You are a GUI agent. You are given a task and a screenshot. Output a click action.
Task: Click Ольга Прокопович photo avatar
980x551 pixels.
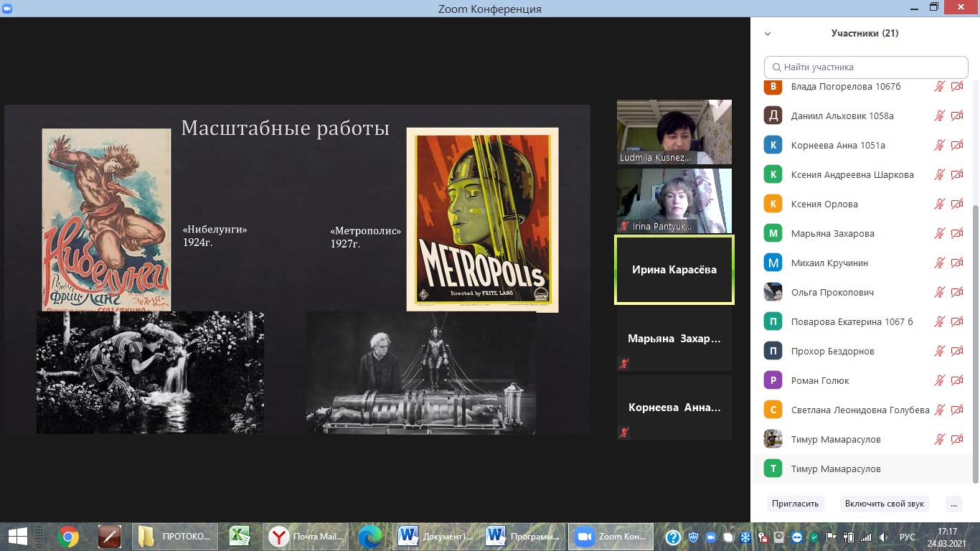(x=773, y=292)
